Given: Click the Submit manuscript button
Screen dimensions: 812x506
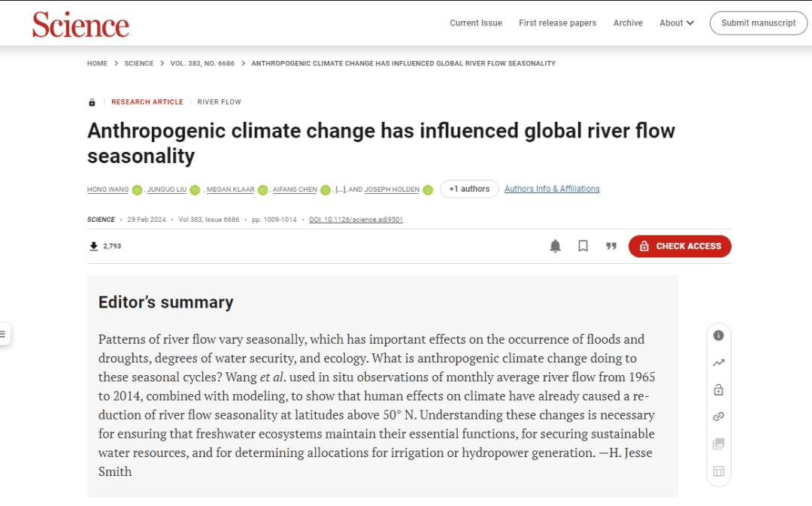Looking at the screenshot, I should tap(758, 23).
